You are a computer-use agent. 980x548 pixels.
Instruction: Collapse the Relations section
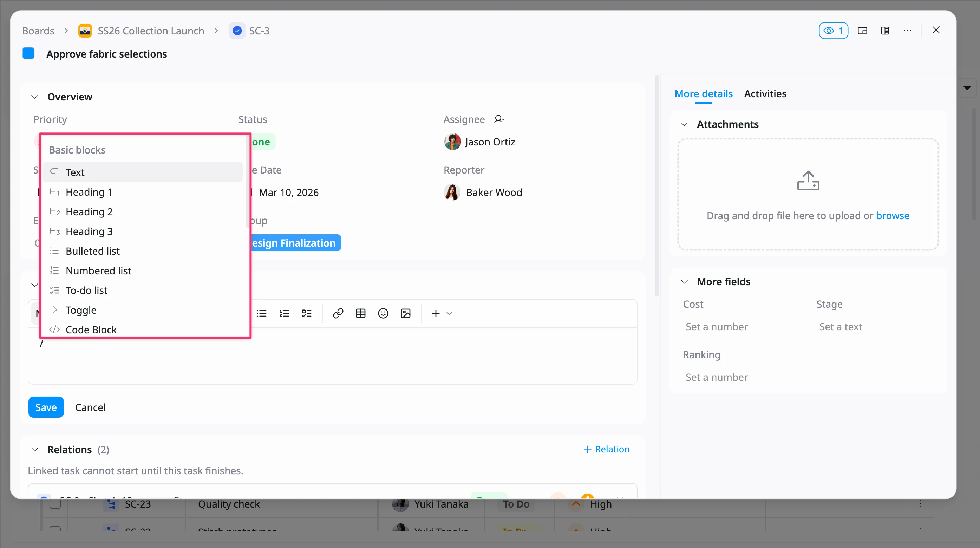click(35, 449)
